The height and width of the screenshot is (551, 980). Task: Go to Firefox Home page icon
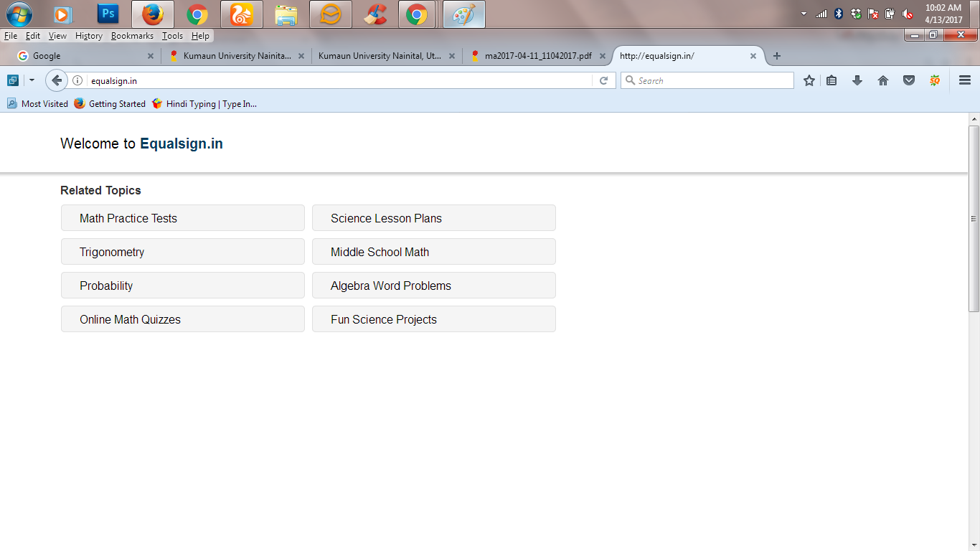[883, 80]
